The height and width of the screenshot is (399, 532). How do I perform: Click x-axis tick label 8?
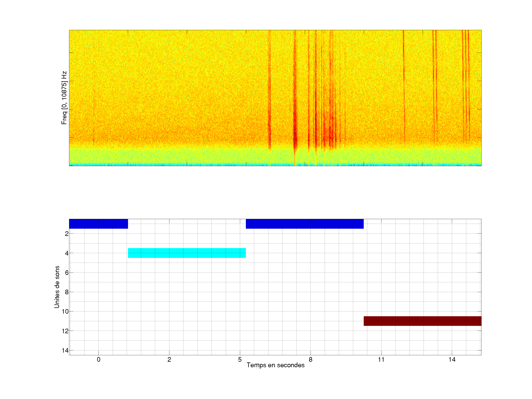tap(311, 359)
